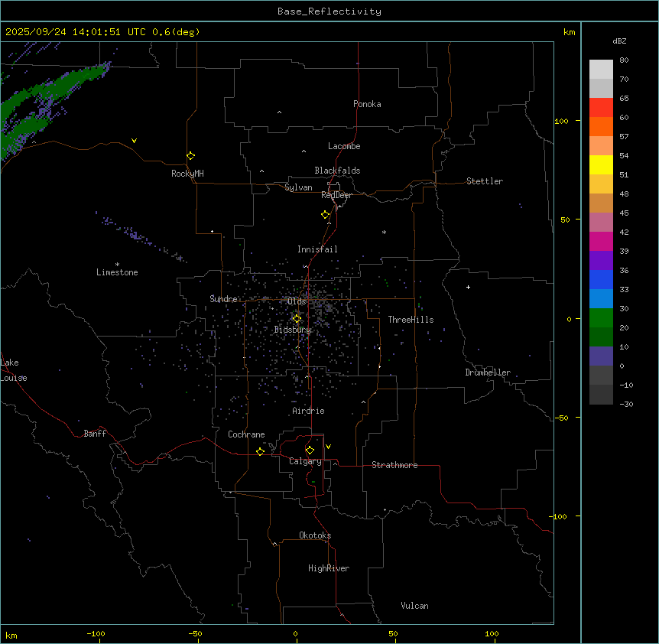
Task: Click the yellow diamond marker south of RedDeer
Action: click(x=326, y=215)
